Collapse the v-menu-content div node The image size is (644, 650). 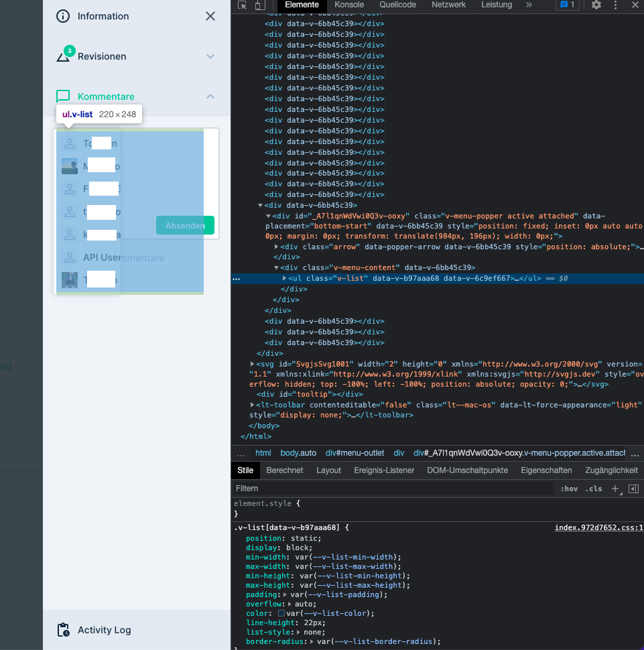[276, 268]
